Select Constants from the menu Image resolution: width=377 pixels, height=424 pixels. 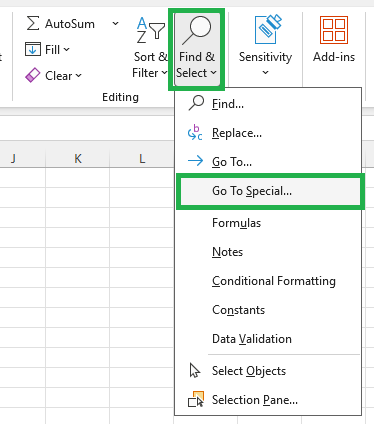coord(268,310)
